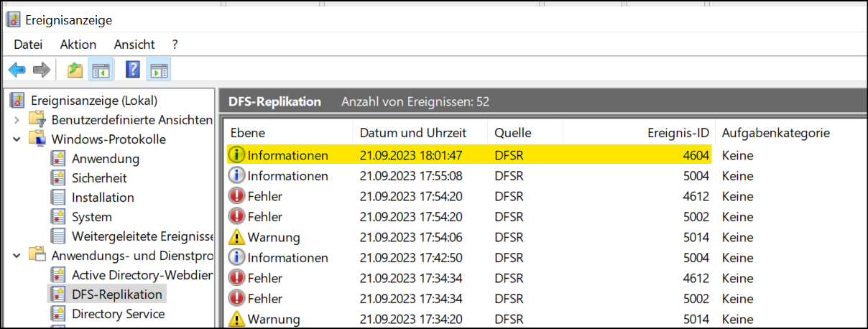868x329 pixels.
Task: Click the Weitergeleitete Ereignisse log icon
Action: 58,236
